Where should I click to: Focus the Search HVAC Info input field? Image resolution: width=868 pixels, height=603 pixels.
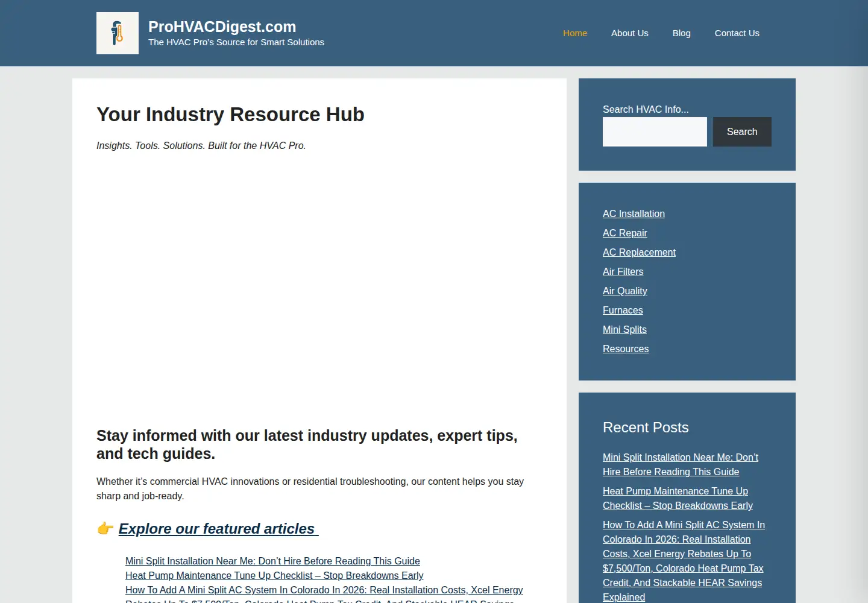tap(655, 131)
